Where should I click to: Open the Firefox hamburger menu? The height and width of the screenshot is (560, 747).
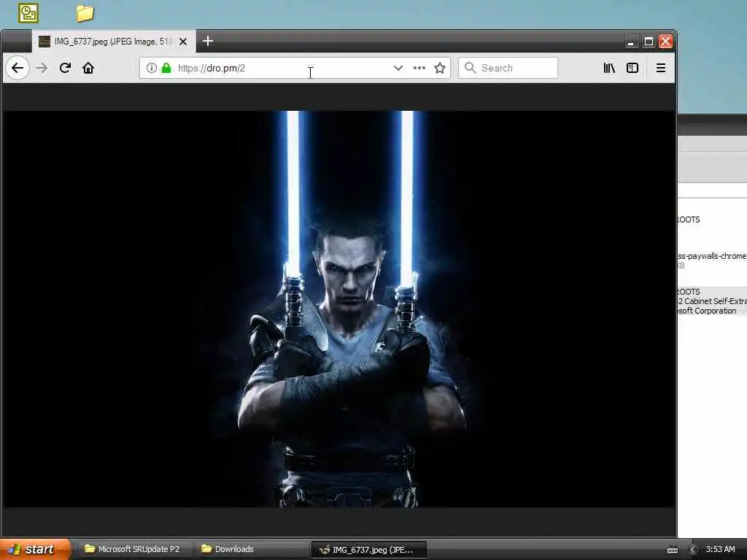(x=661, y=68)
